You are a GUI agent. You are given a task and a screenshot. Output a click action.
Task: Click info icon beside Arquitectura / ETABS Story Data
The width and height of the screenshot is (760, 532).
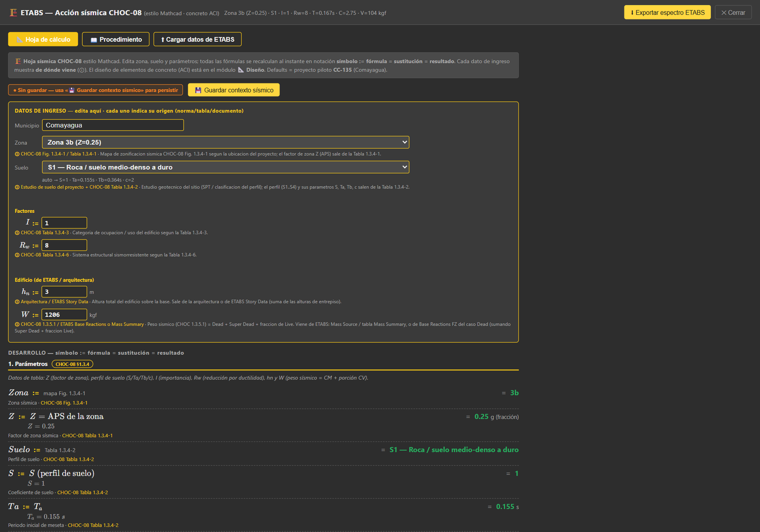(x=17, y=302)
